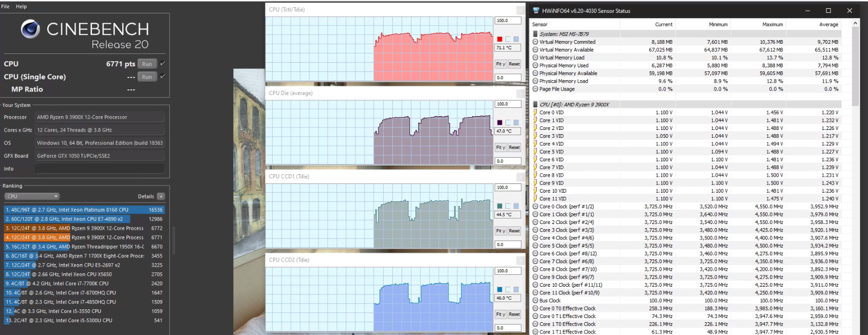Select ranking row AMD Ryzen Threadripper 1950X

point(84,247)
